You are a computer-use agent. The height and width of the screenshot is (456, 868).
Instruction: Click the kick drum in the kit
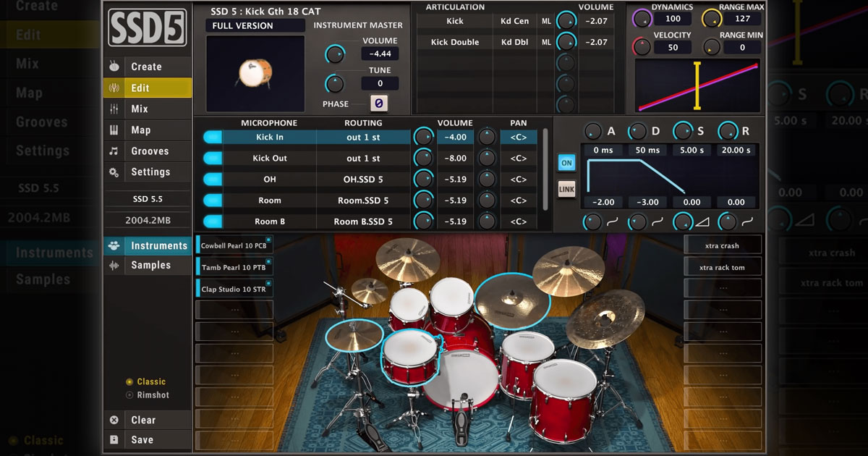click(461, 379)
